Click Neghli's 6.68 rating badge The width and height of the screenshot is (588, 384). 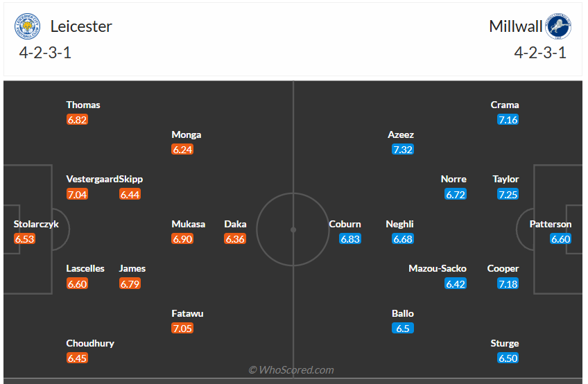click(403, 239)
